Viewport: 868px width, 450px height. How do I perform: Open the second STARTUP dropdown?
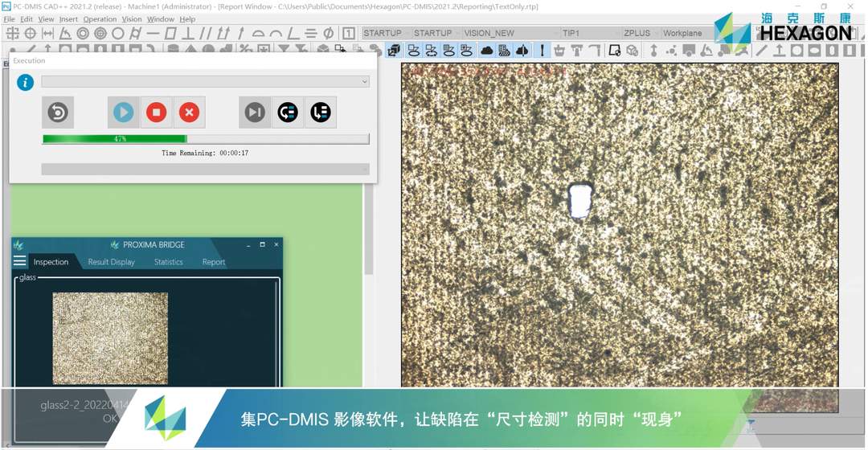click(x=436, y=33)
